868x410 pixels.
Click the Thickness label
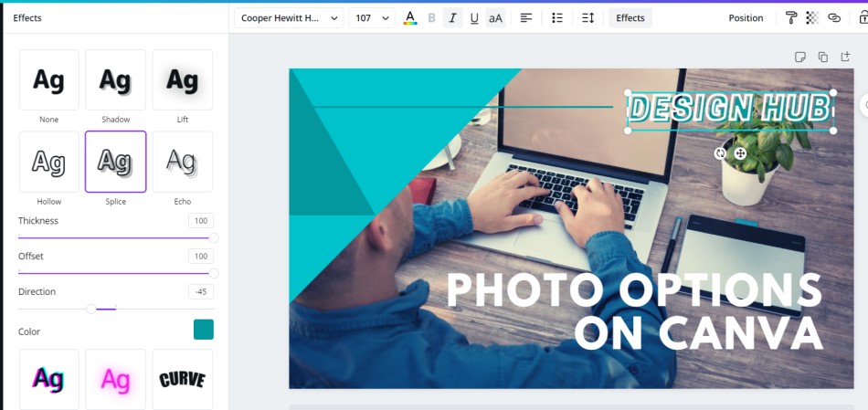(38, 221)
